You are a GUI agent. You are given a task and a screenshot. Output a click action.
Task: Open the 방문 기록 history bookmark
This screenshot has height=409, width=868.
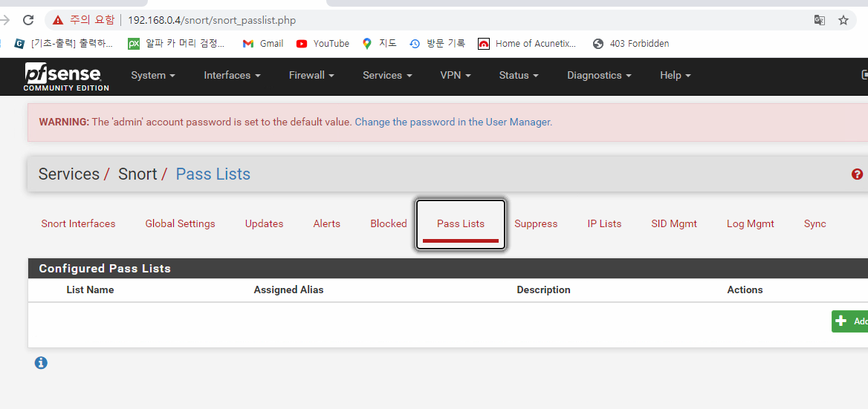coord(437,43)
